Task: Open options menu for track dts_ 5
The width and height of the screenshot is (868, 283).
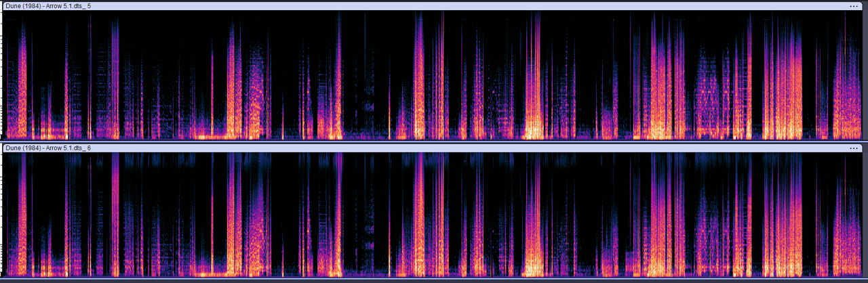Action: pos(853,5)
